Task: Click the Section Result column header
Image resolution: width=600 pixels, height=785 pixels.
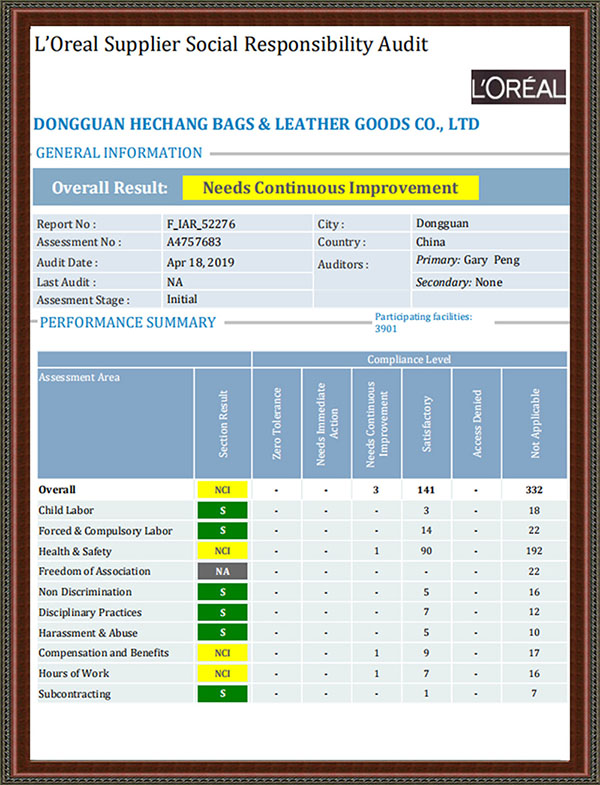Action: click(223, 423)
